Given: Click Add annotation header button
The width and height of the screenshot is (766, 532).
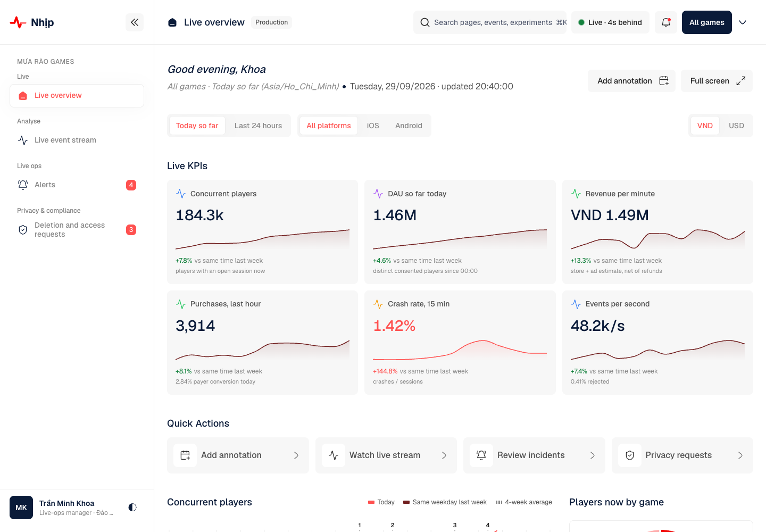Looking at the screenshot, I should [631, 81].
